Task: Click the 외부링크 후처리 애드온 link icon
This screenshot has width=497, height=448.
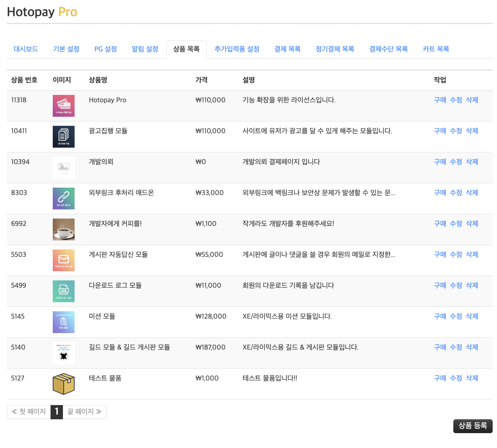Action: (64, 199)
